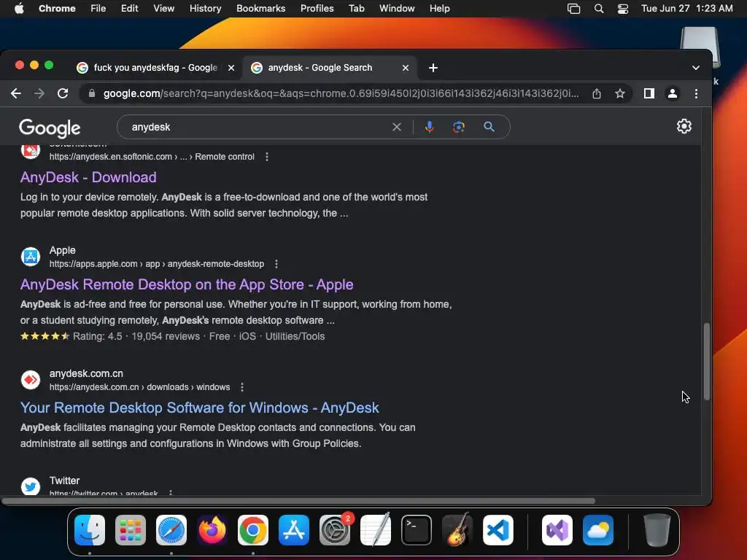Search by image with Google Lens

coord(458,127)
